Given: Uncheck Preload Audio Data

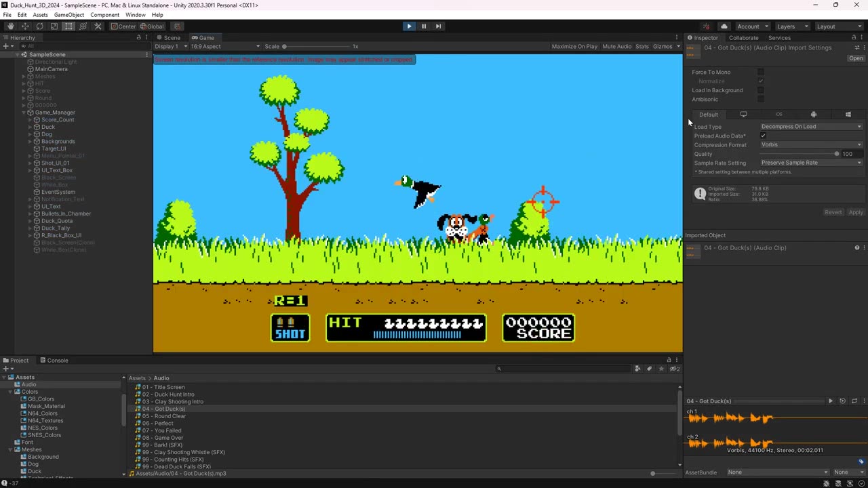Looking at the screenshot, I should click(763, 136).
